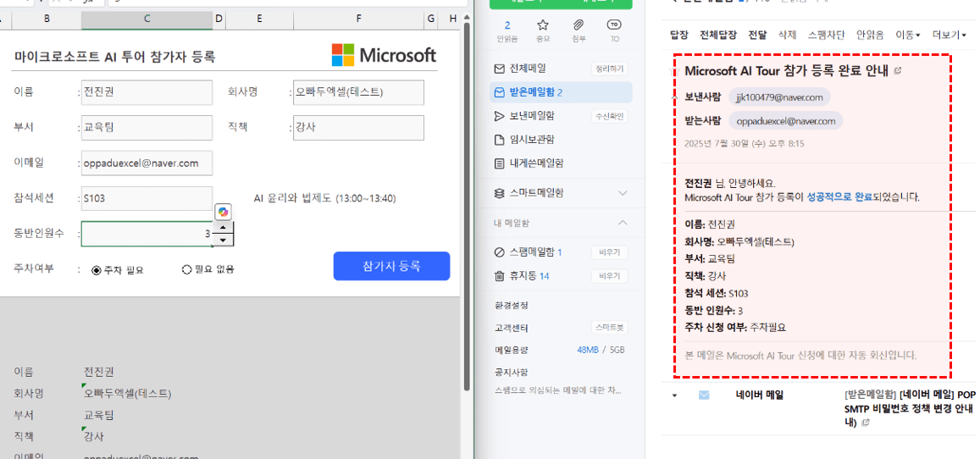The height and width of the screenshot is (459, 980).
Task: Click the blue 참가자 등록 button
Action: click(x=391, y=266)
